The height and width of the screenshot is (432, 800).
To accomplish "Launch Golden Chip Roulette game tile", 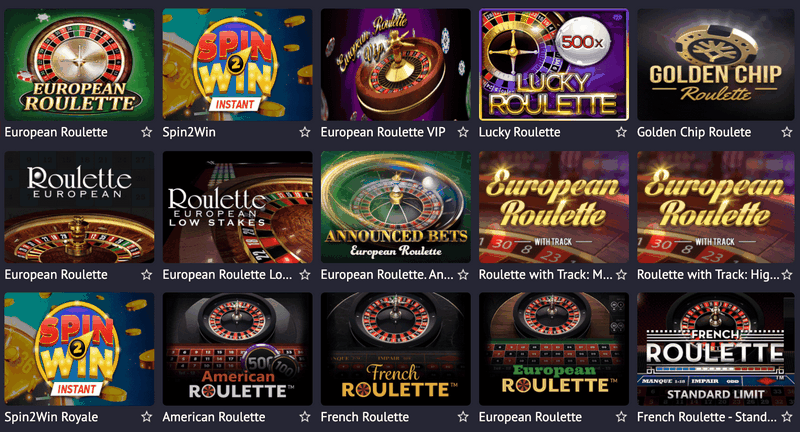I will pyautogui.click(x=715, y=64).
